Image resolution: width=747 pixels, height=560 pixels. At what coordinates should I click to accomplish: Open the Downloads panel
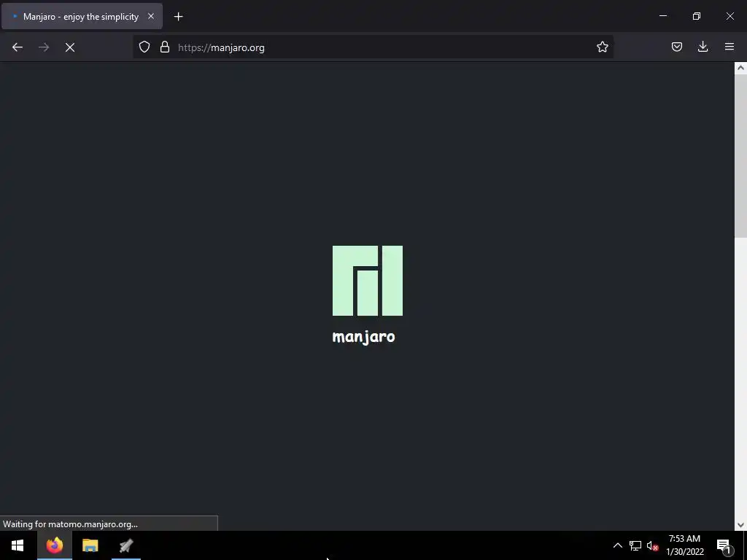pyautogui.click(x=703, y=47)
